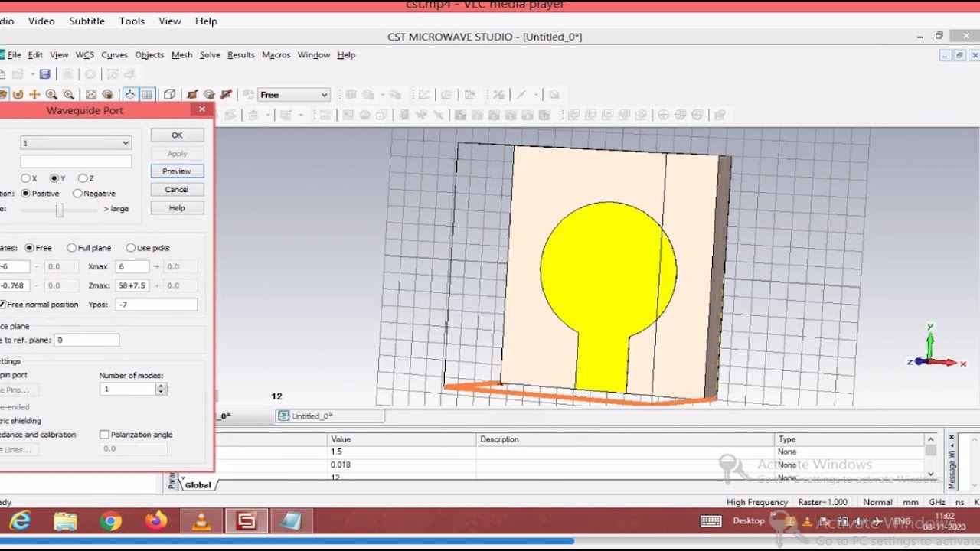Open Google Chrome from the taskbar
The image size is (980, 551).
pyautogui.click(x=110, y=521)
